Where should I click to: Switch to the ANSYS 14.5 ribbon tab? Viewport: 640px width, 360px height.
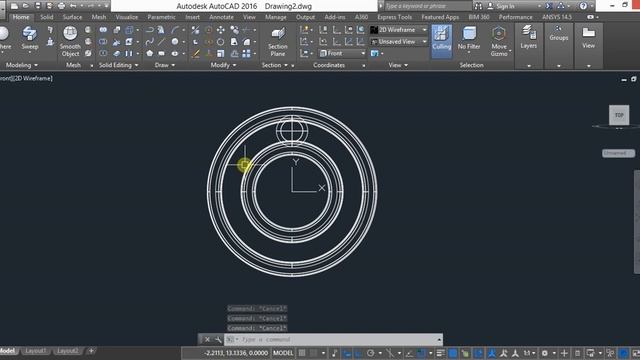click(x=556, y=17)
